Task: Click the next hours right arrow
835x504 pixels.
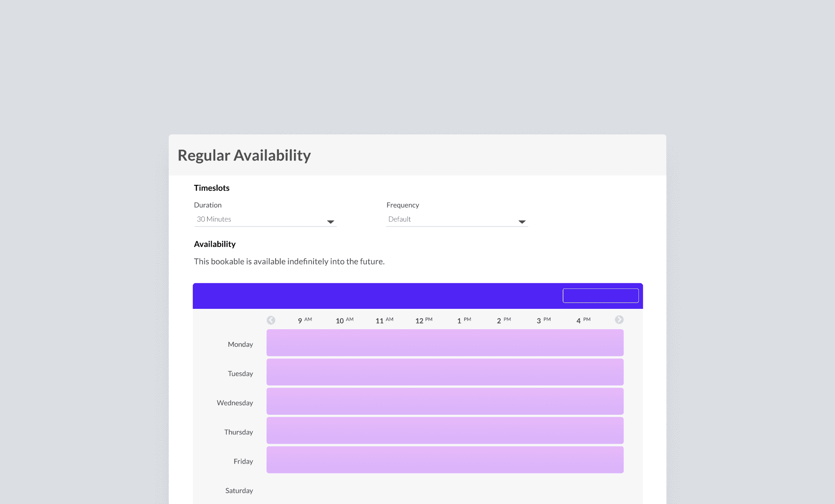Action: 619,320
